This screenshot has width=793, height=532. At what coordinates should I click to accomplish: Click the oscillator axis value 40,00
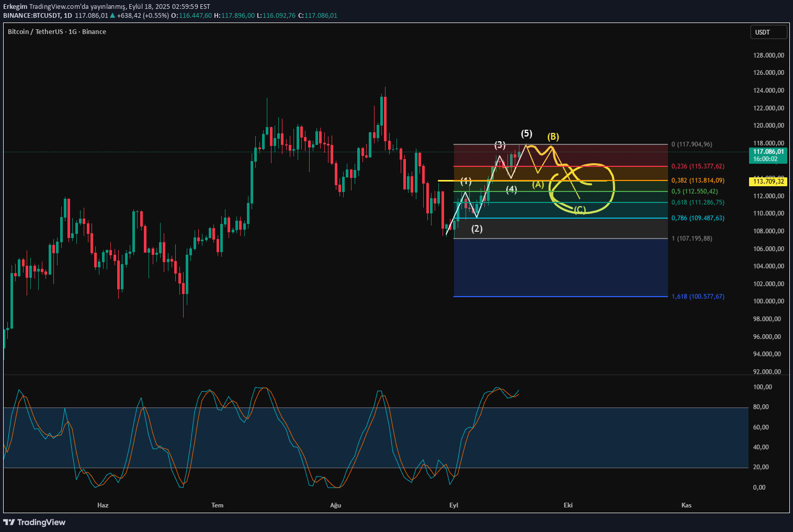[x=761, y=447]
